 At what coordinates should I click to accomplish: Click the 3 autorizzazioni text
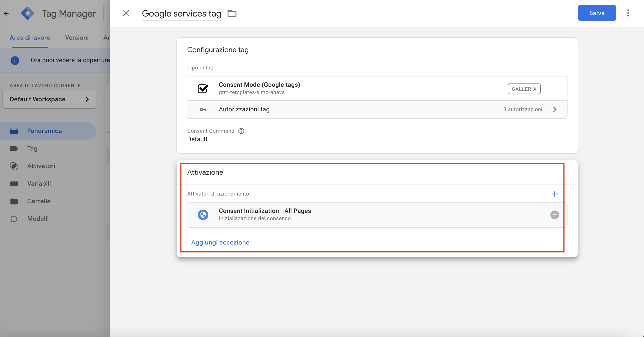pyautogui.click(x=522, y=109)
